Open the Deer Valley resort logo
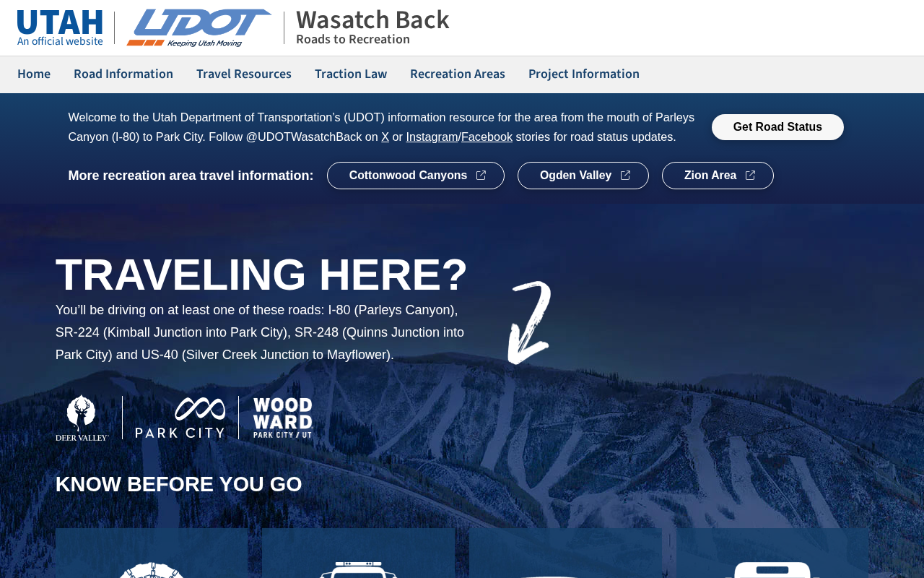Screen dimensions: 924x578 point(82,418)
